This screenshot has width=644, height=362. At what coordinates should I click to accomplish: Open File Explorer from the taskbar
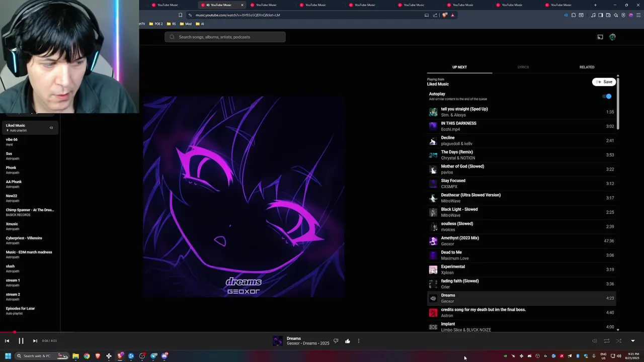pyautogui.click(x=75, y=356)
